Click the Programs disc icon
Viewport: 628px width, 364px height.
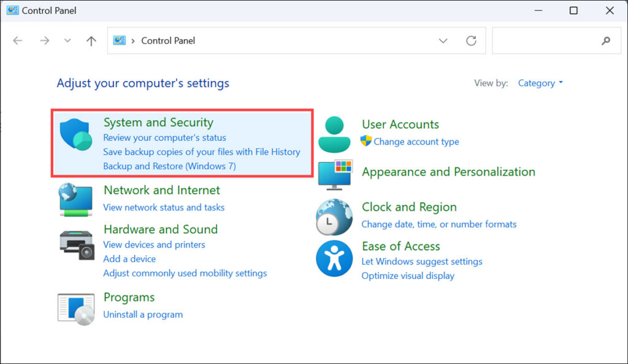point(76,308)
